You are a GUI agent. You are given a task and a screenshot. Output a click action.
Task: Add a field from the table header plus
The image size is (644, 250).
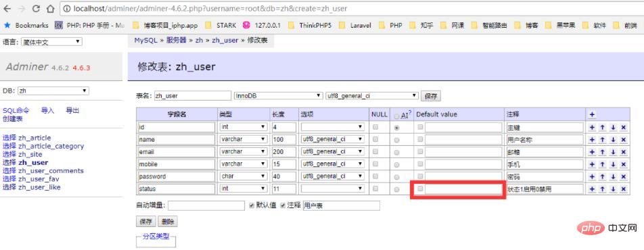pyautogui.click(x=593, y=115)
